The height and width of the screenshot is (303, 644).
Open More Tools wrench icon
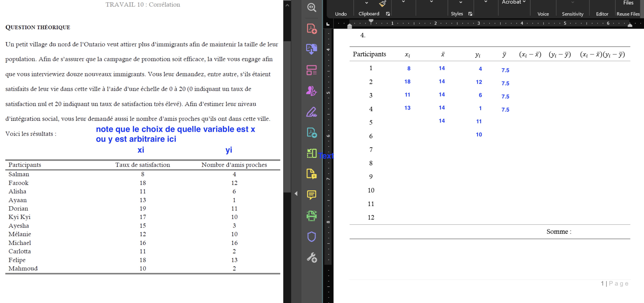pyautogui.click(x=312, y=258)
